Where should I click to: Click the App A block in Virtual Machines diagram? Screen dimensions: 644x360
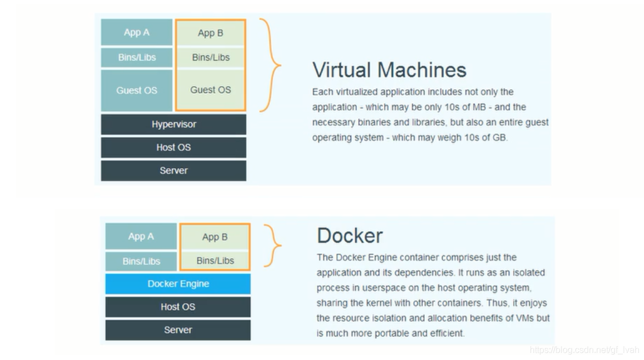tap(137, 32)
